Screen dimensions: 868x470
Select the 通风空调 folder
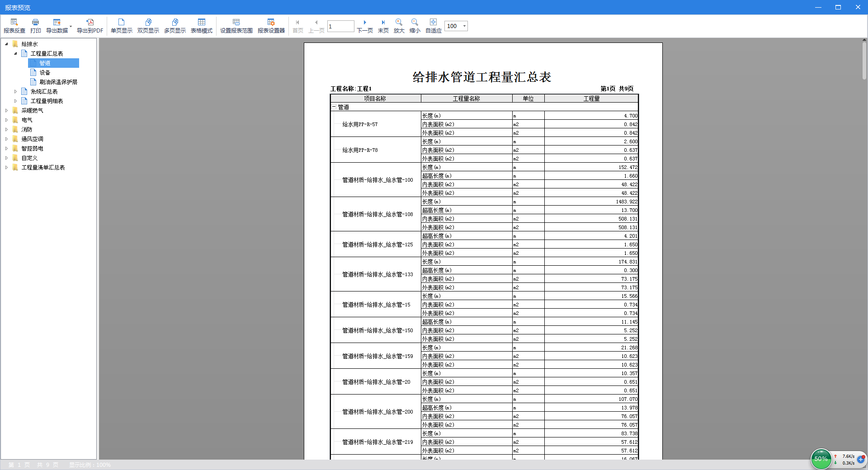click(x=32, y=139)
